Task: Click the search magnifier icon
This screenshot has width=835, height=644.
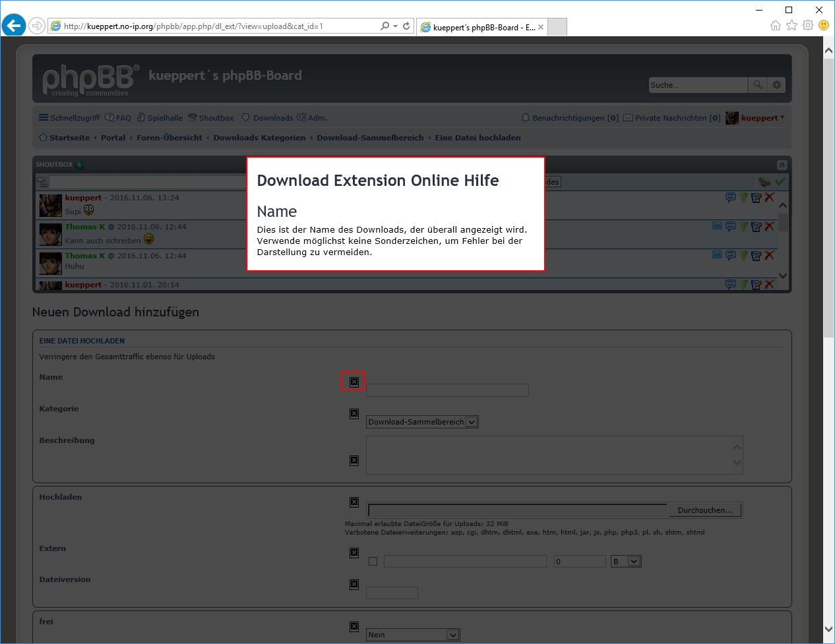Action: click(757, 84)
